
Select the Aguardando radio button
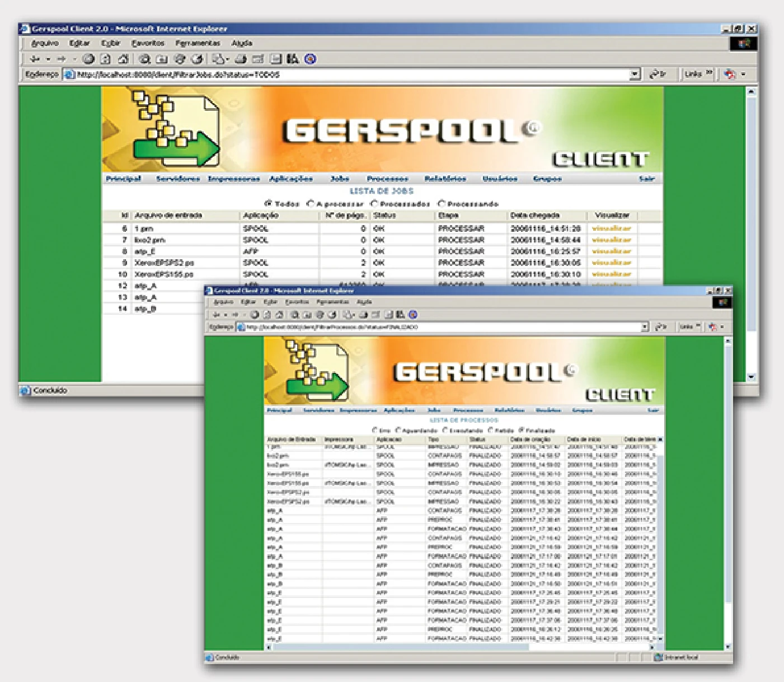pos(398,430)
